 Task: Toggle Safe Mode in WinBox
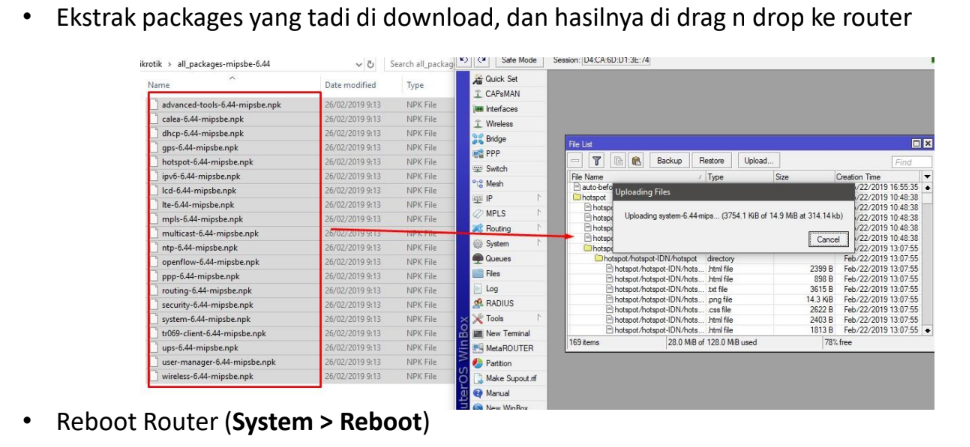518,60
